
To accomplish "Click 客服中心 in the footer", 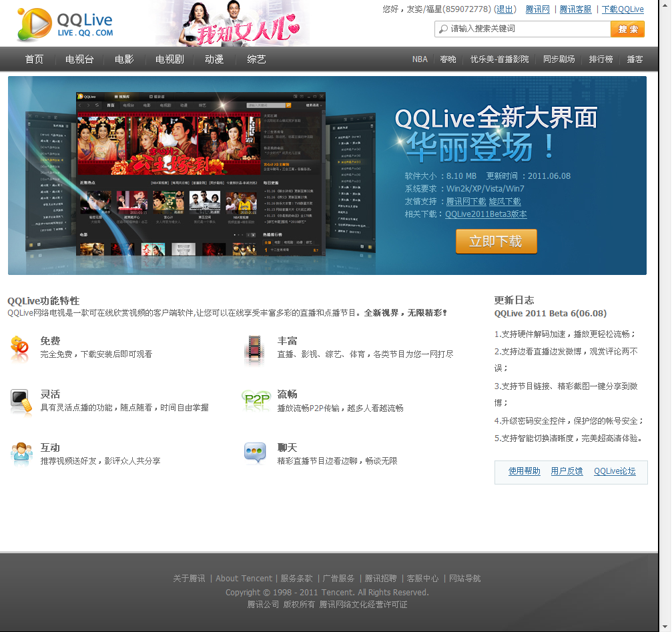I will (422, 579).
